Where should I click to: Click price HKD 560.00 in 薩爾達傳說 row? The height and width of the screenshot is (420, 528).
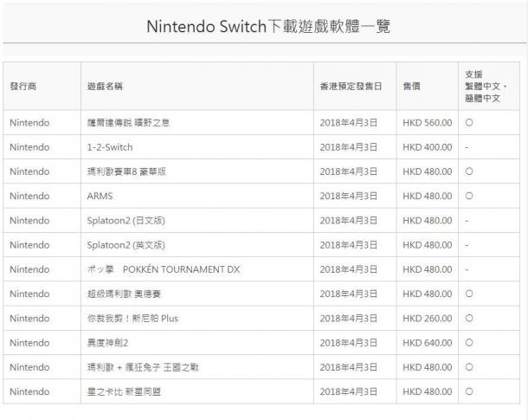(428, 123)
